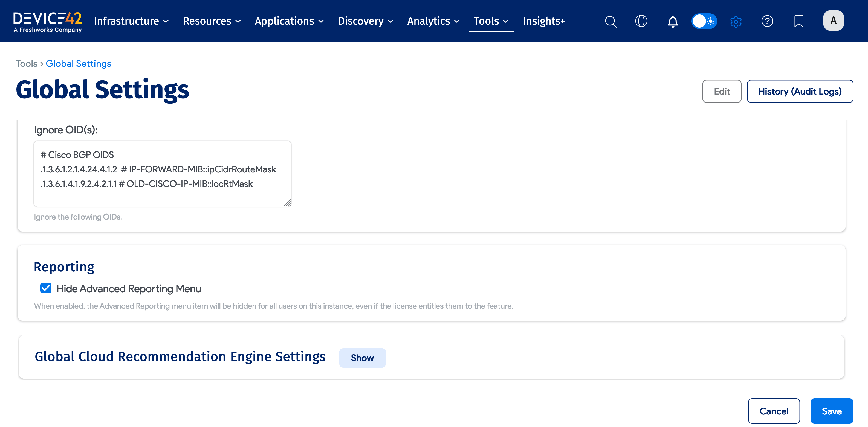Viewport: 868px width, 427px height.
Task: Save the global settings
Action: tap(832, 411)
